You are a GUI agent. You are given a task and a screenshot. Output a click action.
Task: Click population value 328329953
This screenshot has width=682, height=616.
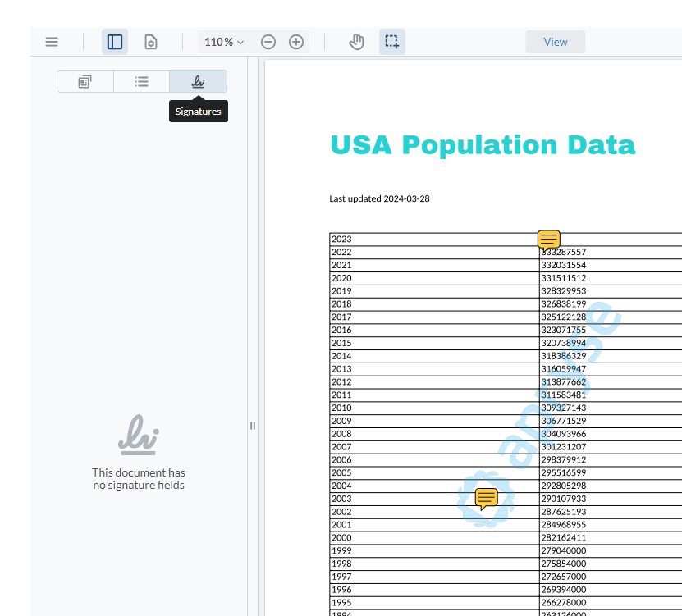[x=563, y=291]
